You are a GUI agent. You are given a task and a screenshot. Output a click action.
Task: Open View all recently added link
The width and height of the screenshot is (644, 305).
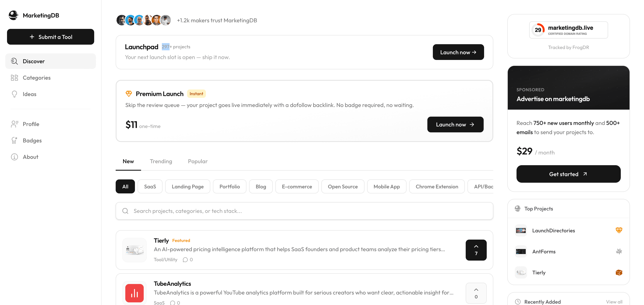[x=614, y=302]
